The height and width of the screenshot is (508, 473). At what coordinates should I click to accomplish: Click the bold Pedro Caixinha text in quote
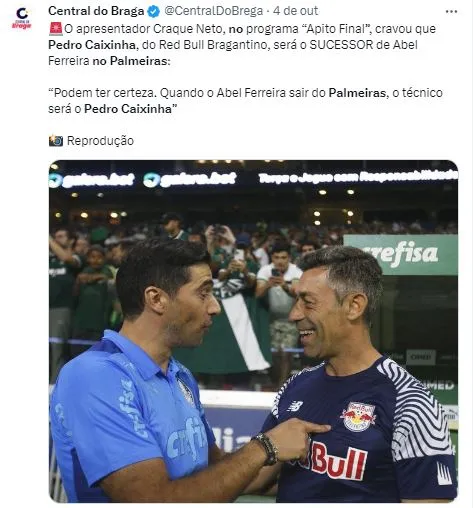(128, 109)
